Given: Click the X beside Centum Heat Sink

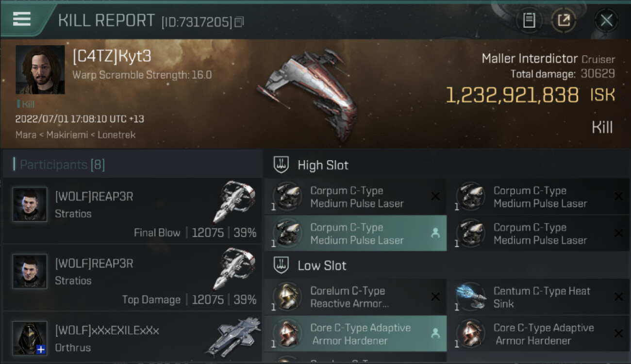Looking at the screenshot, I should click(618, 297).
